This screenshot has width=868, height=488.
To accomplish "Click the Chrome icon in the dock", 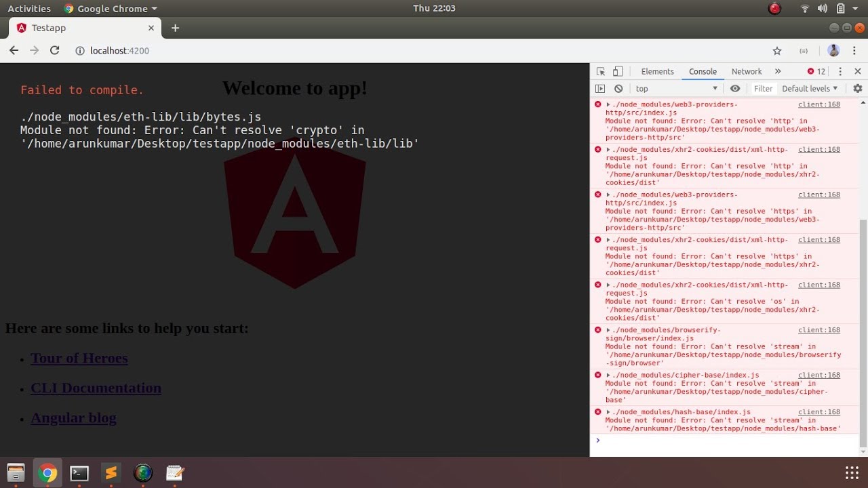I will click(x=47, y=472).
